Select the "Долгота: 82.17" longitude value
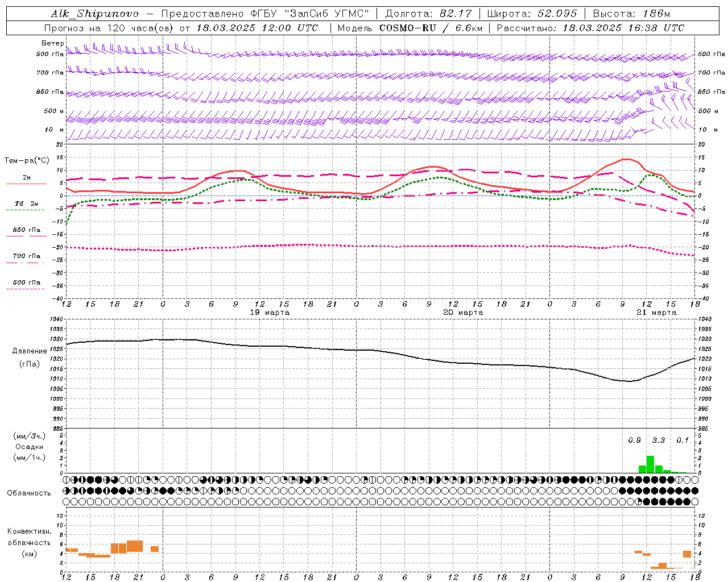The width and height of the screenshot is (728, 582). [x=429, y=14]
